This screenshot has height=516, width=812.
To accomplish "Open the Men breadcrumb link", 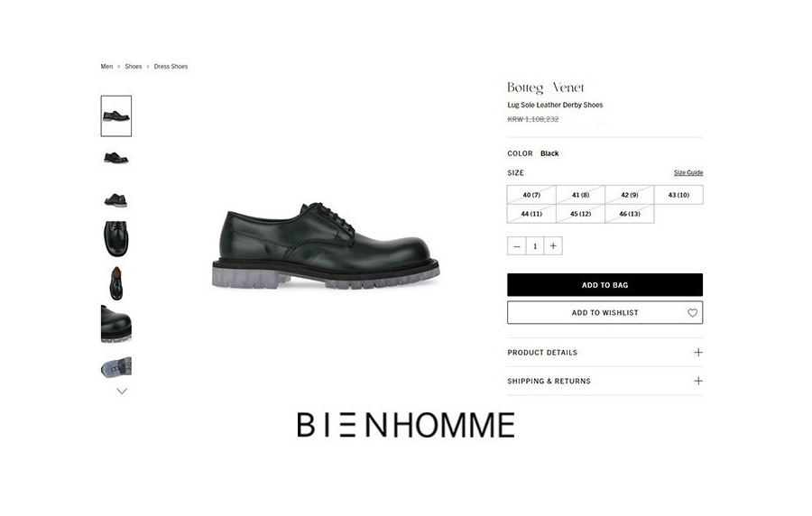I will pyautogui.click(x=106, y=66).
